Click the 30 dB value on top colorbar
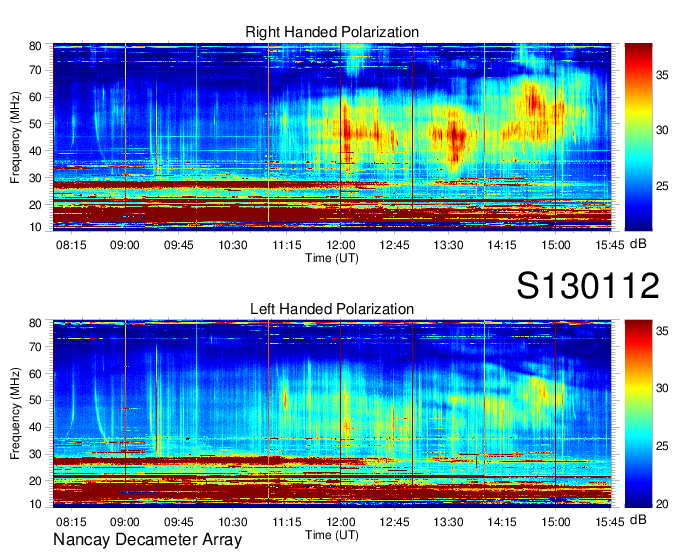The height and width of the screenshot is (552, 680). coord(662,130)
